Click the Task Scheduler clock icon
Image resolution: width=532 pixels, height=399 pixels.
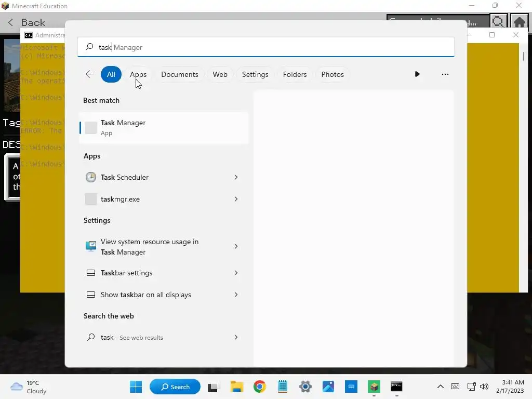(x=90, y=177)
